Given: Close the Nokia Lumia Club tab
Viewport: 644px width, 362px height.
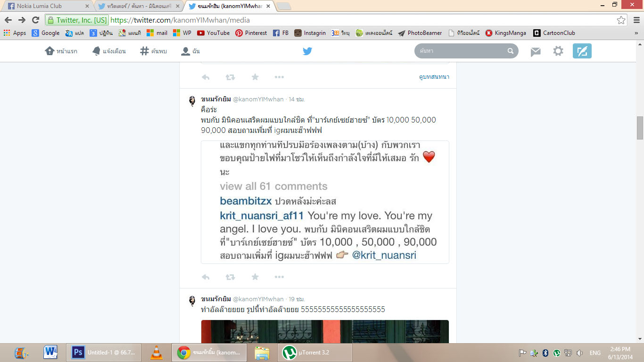Looking at the screenshot, I should [87, 7].
